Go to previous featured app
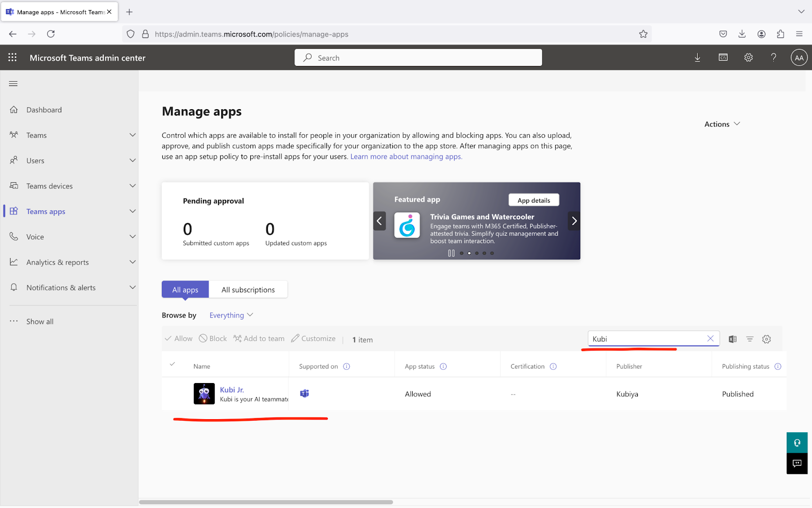Screen dimensions: 812x508 [x=379, y=221]
